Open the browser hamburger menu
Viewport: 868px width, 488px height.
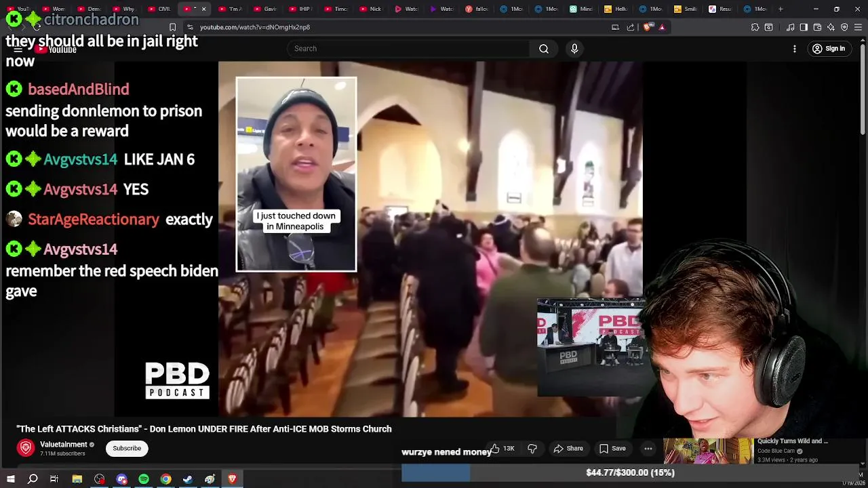858,27
